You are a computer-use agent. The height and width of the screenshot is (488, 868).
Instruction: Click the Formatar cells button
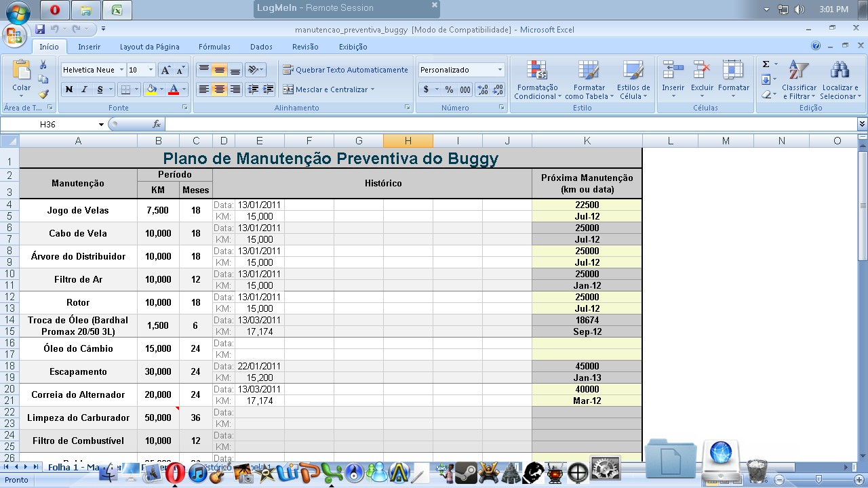pos(734,80)
